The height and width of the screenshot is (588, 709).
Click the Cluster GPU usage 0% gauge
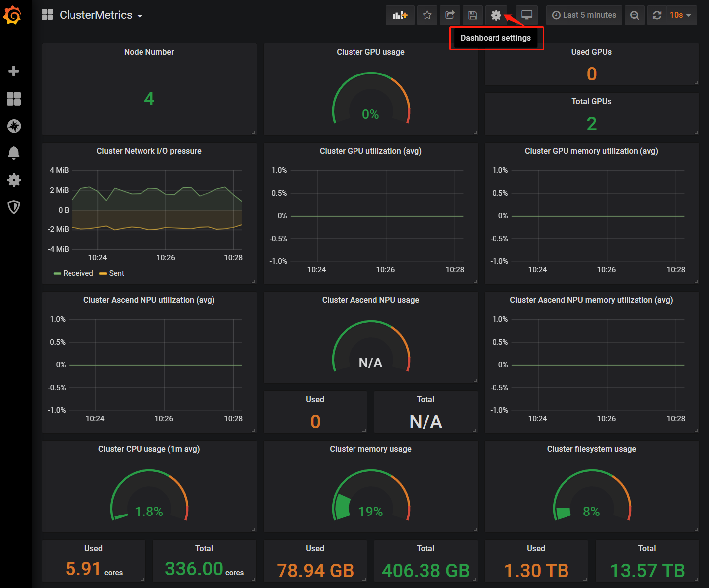click(x=371, y=98)
